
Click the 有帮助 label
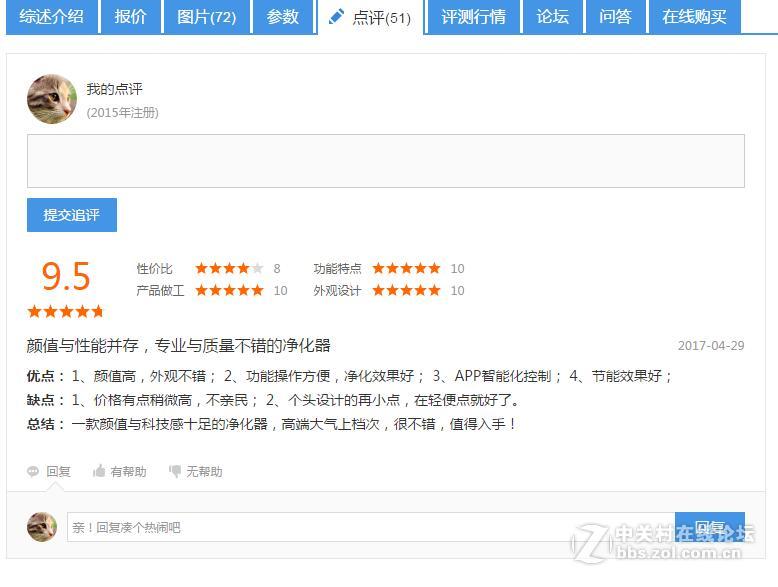tap(129, 471)
